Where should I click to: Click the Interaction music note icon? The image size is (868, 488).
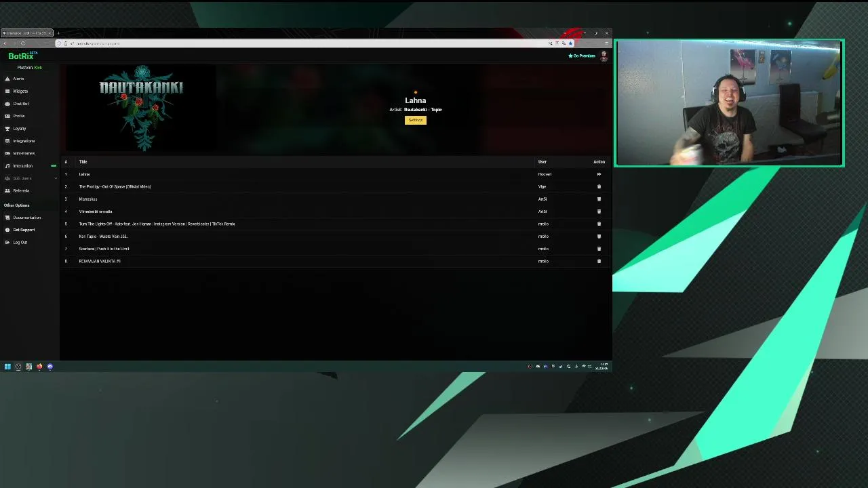click(7, 166)
